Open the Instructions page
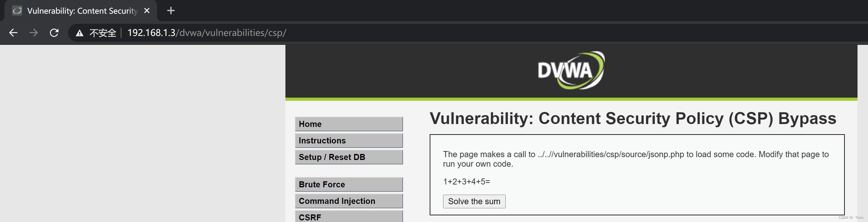 tap(348, 140)
